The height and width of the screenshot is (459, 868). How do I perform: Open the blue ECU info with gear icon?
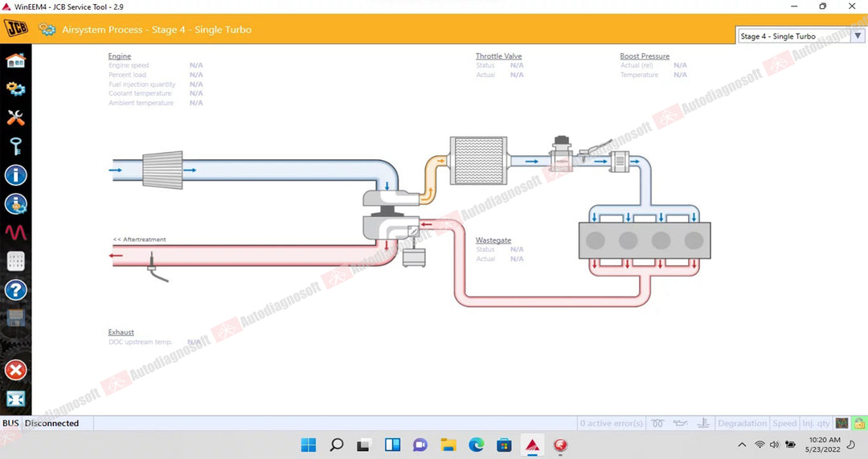pyautogui.click(x=15, y=203)
